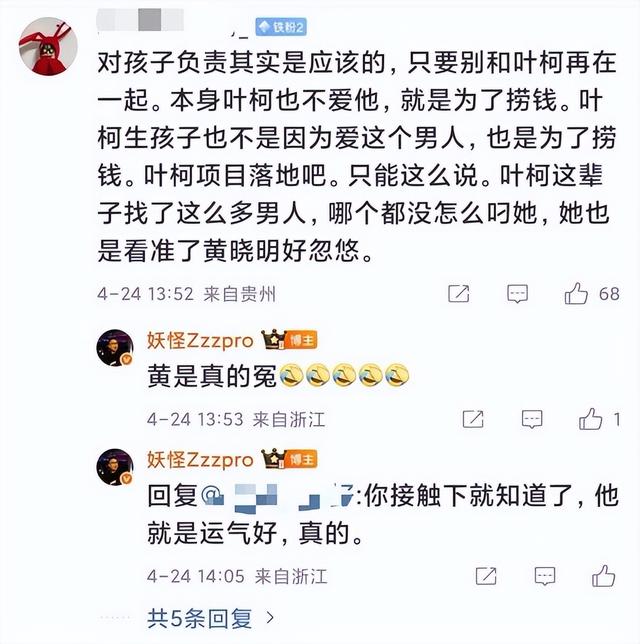The height and width of the screenshot is (644, 640).
Task: Tap the 博主 badge on first reply
Action: [301, 340]
